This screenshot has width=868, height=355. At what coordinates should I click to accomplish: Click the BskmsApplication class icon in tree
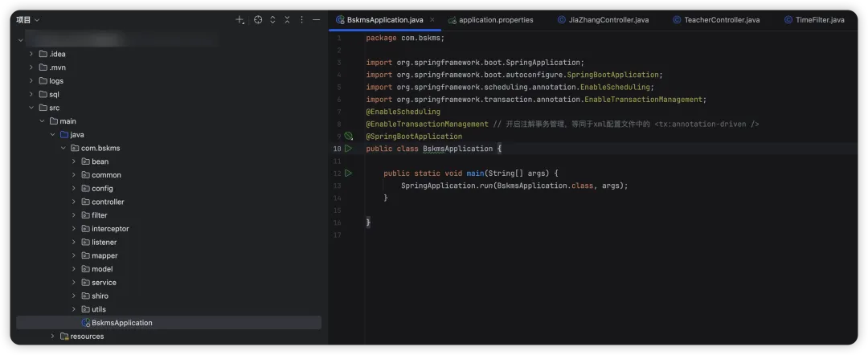click(x=86, y=323)
